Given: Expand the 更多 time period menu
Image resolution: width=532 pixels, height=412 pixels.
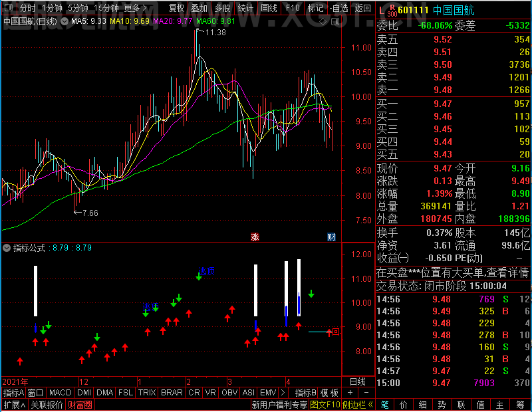Looking at the screenshot, I should coord(135,8).
